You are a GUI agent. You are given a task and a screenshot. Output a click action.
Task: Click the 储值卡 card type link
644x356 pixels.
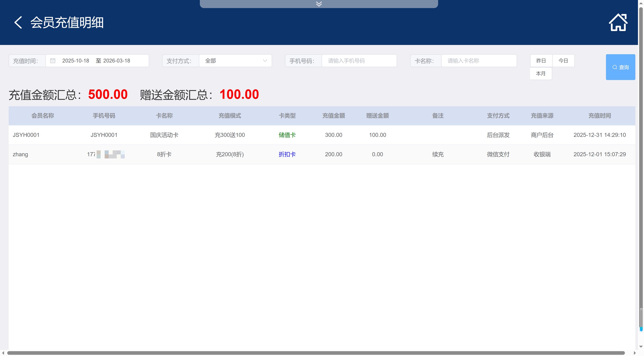click(x=287, y=135)
